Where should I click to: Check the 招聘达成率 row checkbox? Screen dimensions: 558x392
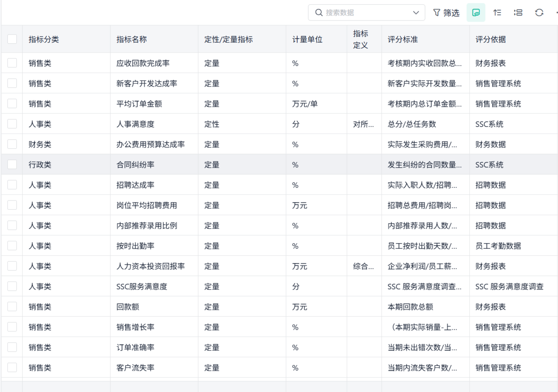(12, 185)
